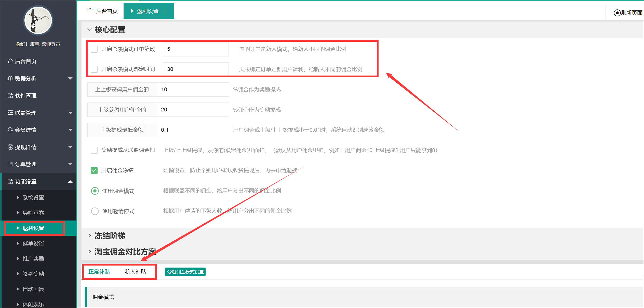Switch to the 新人补贴 tab
644x308 pixels.
[x=135, y=272]
